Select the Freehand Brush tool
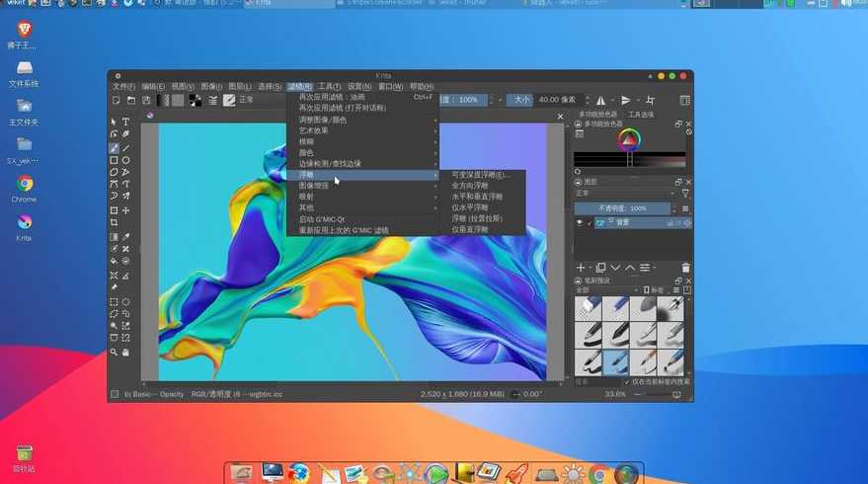Image resolution: width=868 pixels, height=484 pixels. pyautogui.click(x=114, y=148)
